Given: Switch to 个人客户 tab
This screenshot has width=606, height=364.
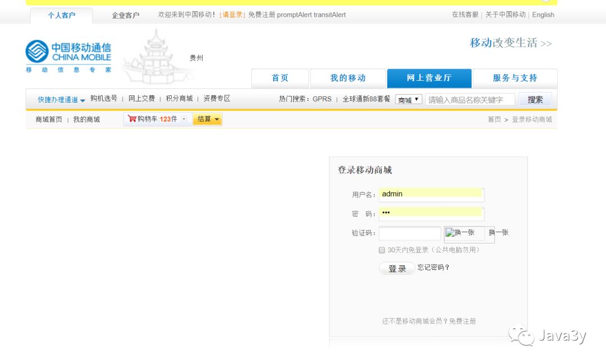Looking at the screenshot, I should (62, 15).
